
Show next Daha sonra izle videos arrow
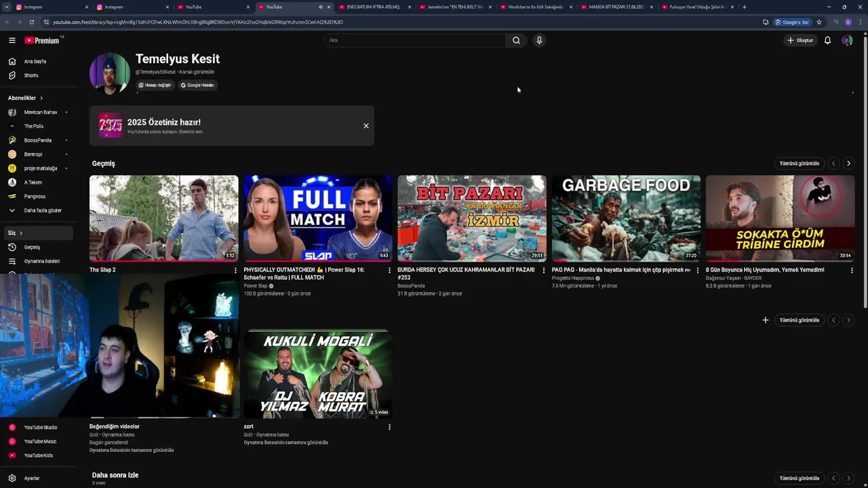click(x=848, y=478)
